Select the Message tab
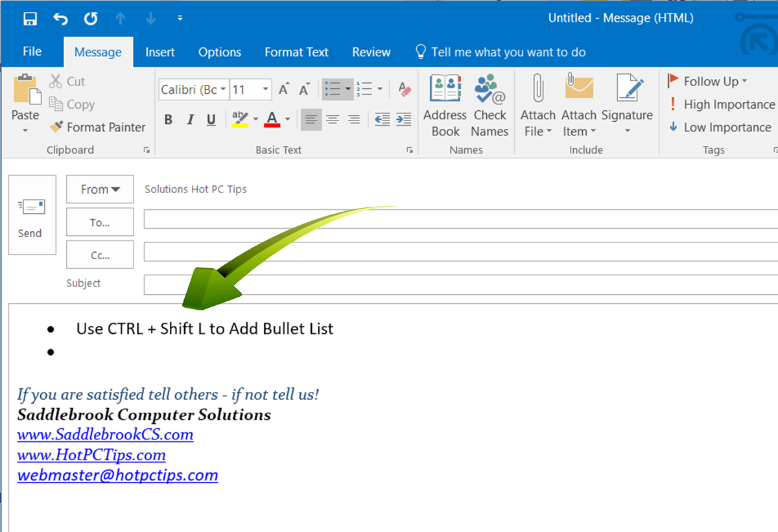 [98, 52]
